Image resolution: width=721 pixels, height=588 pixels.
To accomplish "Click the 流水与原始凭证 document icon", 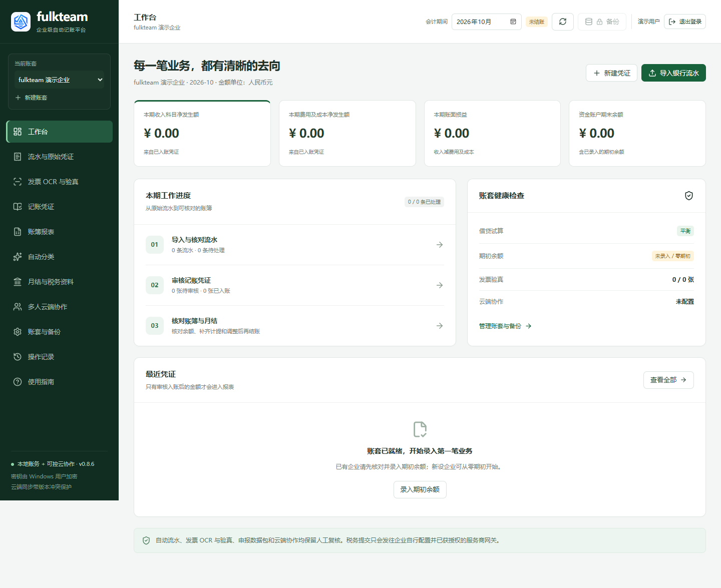I will tap(18, 157).
